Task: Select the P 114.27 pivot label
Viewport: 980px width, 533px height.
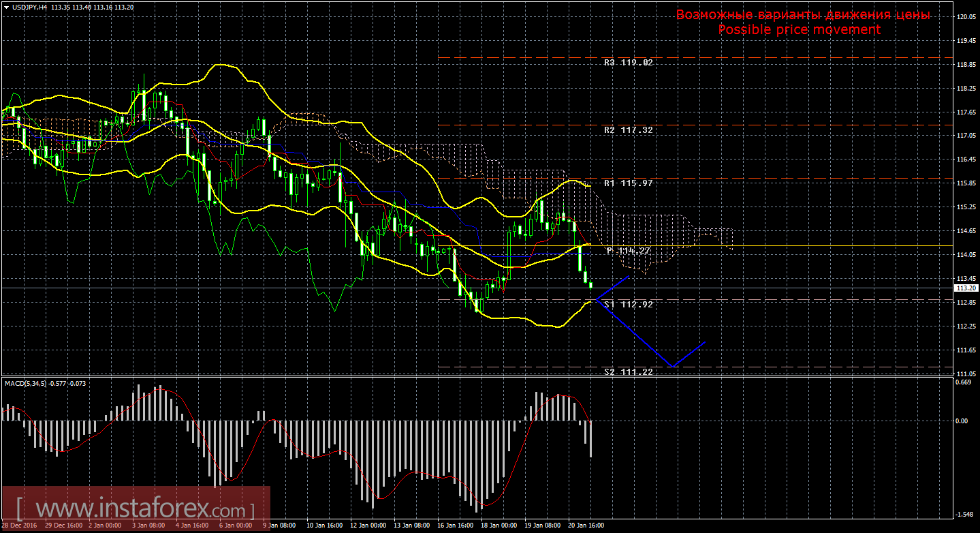Action: [x=629, y=251]
